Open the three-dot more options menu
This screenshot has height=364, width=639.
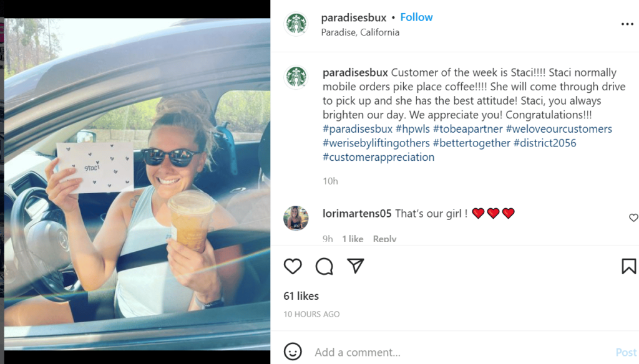click(x=627, y=24)
